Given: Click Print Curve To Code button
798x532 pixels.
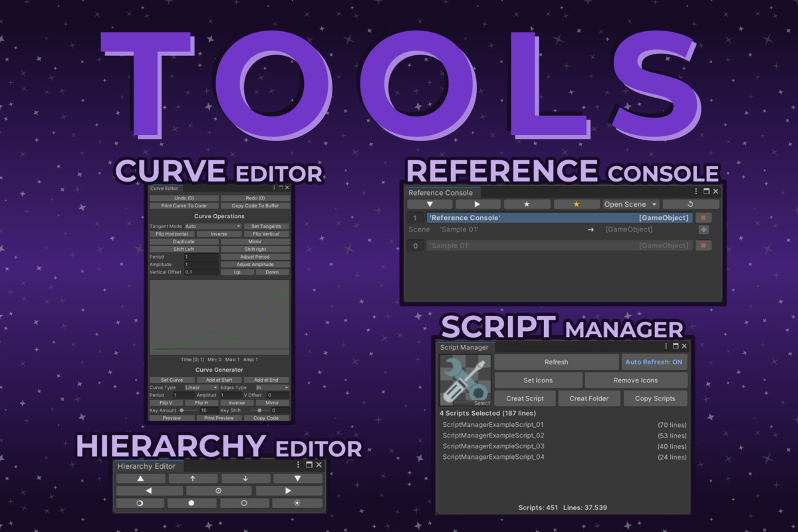Looking at the screenshot, I should tap(184, 205).
